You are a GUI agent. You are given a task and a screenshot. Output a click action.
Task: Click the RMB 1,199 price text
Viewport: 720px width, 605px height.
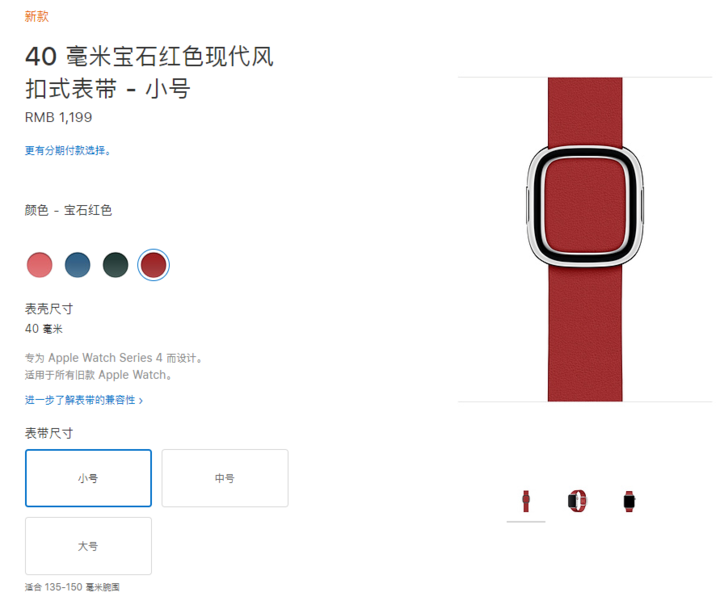(58, 118)
